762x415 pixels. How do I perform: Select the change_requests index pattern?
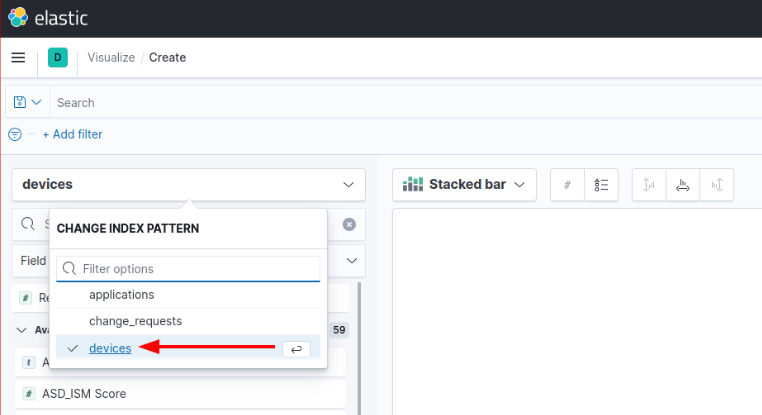(135, 321)
